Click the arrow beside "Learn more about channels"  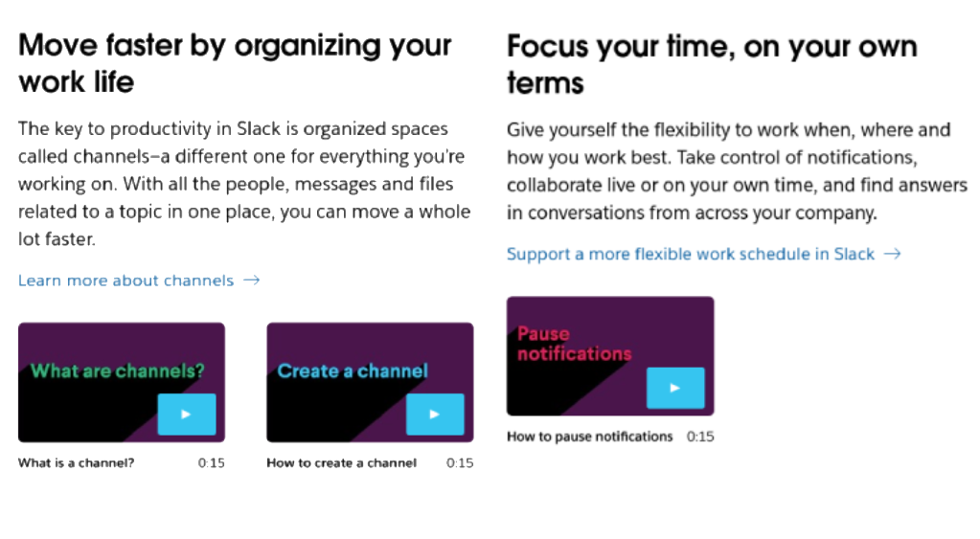pyautogui.click(x=252, y=281)
